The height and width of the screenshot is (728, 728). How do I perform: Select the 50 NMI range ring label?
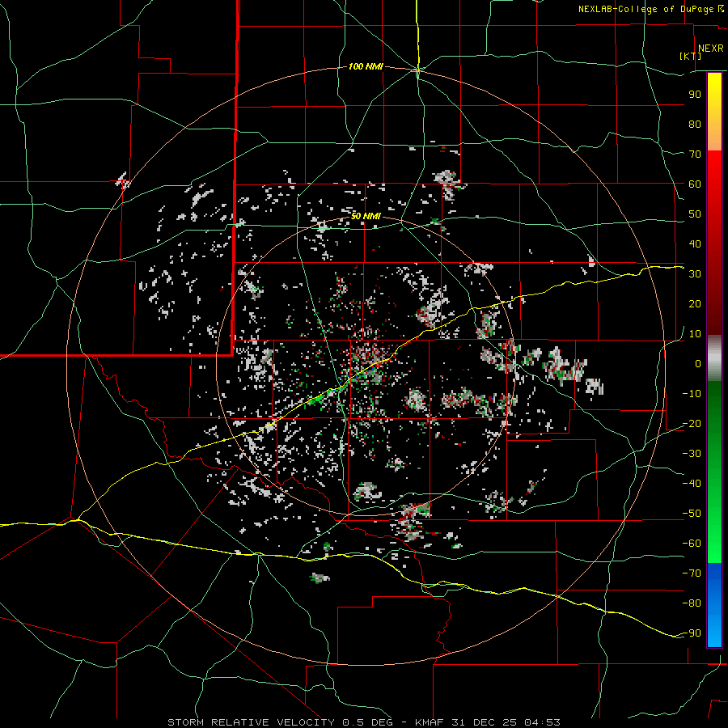coord(366,216)
